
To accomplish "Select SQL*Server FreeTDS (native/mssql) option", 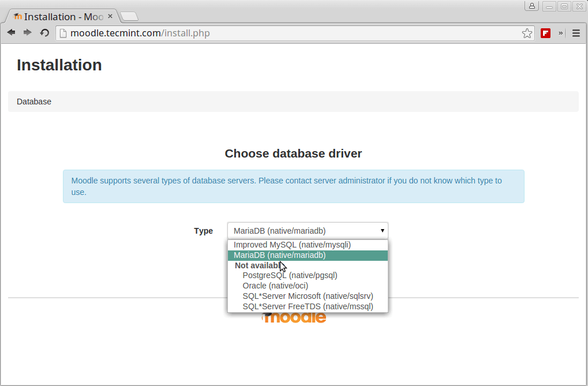I will click(x=308, y=306).
